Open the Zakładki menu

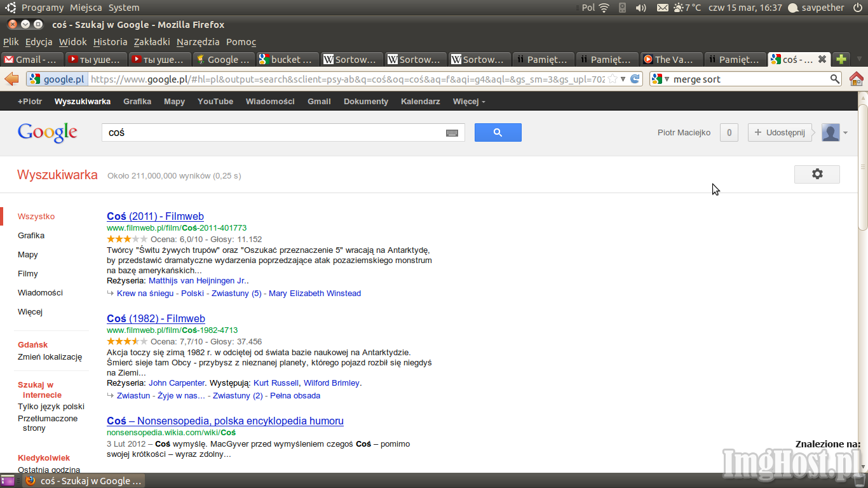pos(152,42)
